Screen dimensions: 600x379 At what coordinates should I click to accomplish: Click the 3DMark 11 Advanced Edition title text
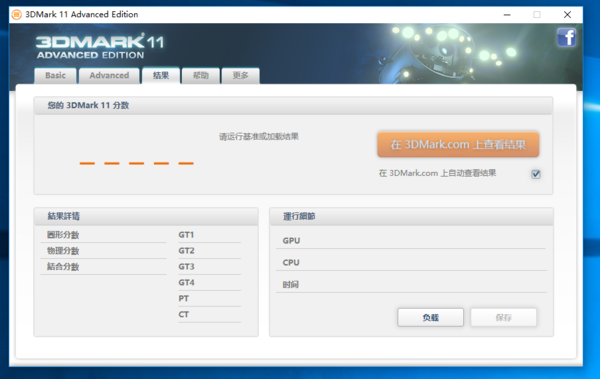coord(82,15)
